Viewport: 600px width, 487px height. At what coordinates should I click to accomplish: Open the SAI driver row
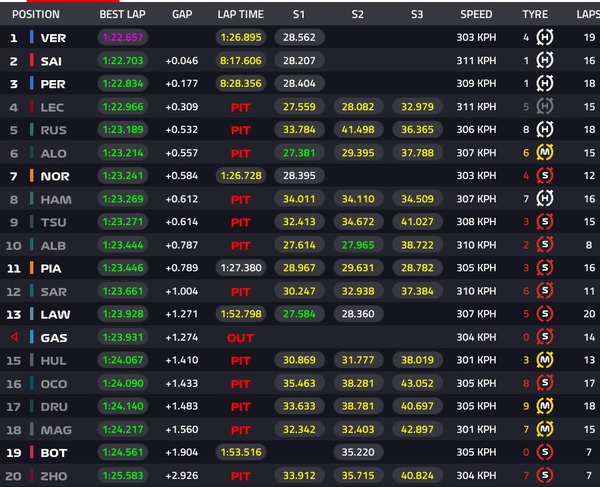(300, 60)
